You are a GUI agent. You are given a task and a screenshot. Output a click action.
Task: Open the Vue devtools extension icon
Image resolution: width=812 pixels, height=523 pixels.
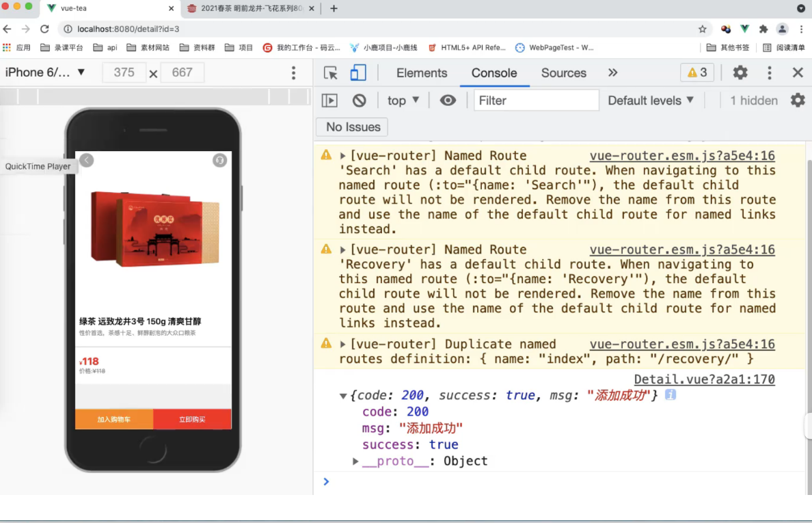(744, 29)
